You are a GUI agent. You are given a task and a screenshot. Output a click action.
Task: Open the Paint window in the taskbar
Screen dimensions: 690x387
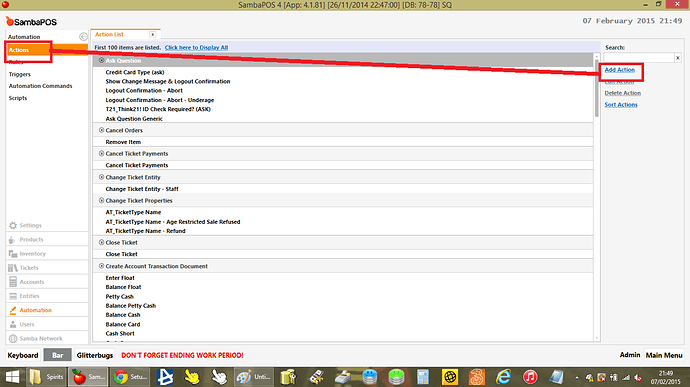click(x=253, y=377)
